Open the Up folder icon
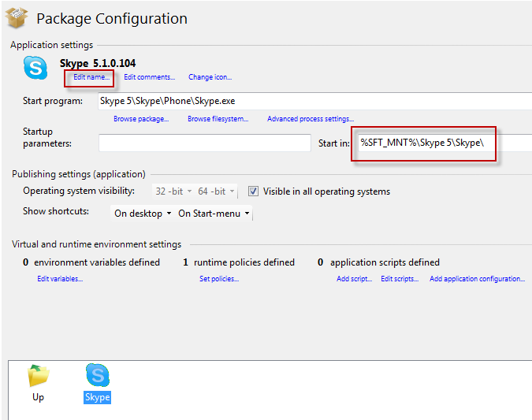The width and height of the screenshot is (532, 420). point(38,376)
